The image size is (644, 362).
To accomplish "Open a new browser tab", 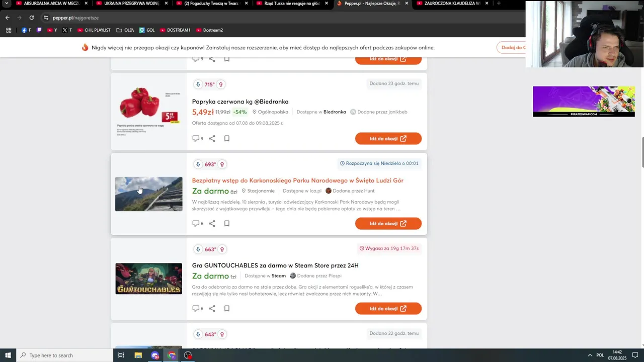I will 499,3.
